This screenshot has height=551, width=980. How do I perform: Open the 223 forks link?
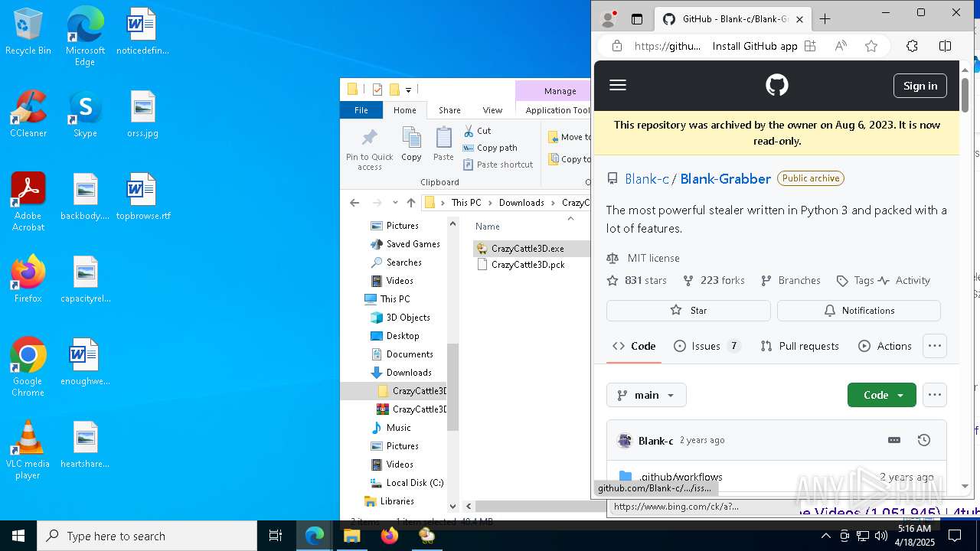click(714, 280)
